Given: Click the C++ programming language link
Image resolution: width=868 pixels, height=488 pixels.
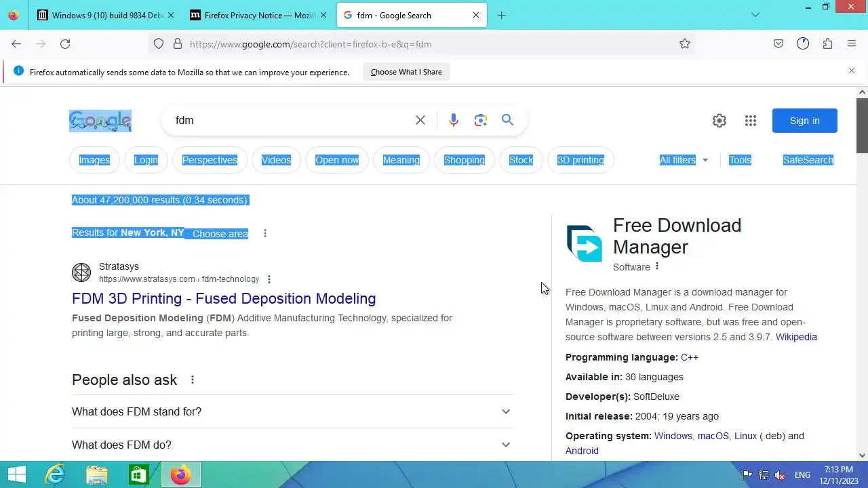Looking at the screenshot, I should coord(690,357).
